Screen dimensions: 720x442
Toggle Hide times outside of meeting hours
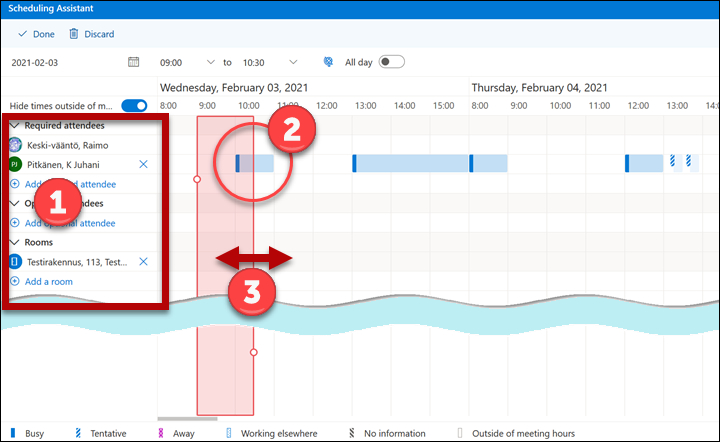pyautogui.click(x=134, y=106)
